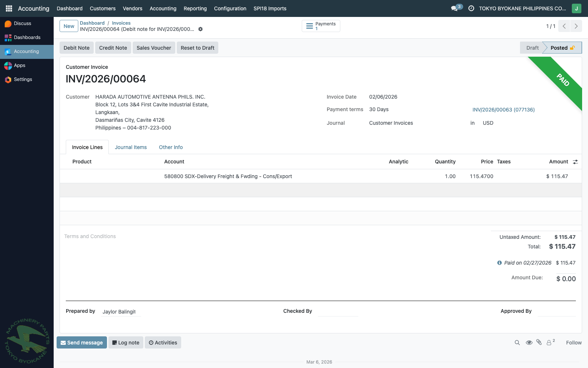
Task: Click the Invoice Date 02/06/2026 value
Action: pyautogui.click(x=383, y=97)
